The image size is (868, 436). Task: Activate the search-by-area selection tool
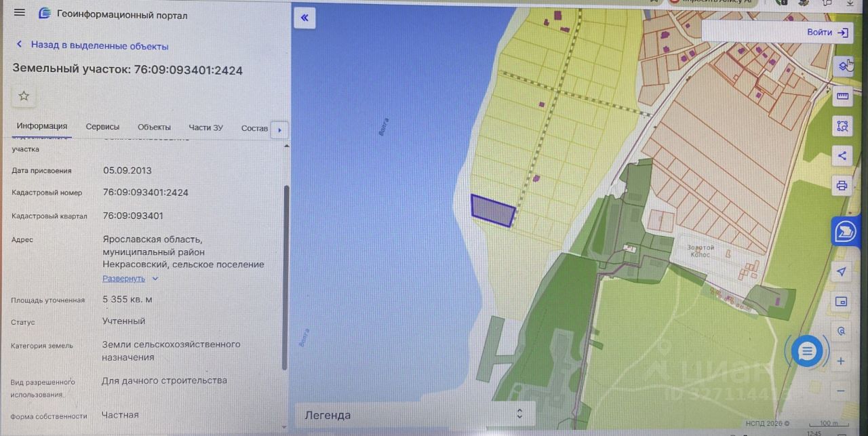coord(843,126)
